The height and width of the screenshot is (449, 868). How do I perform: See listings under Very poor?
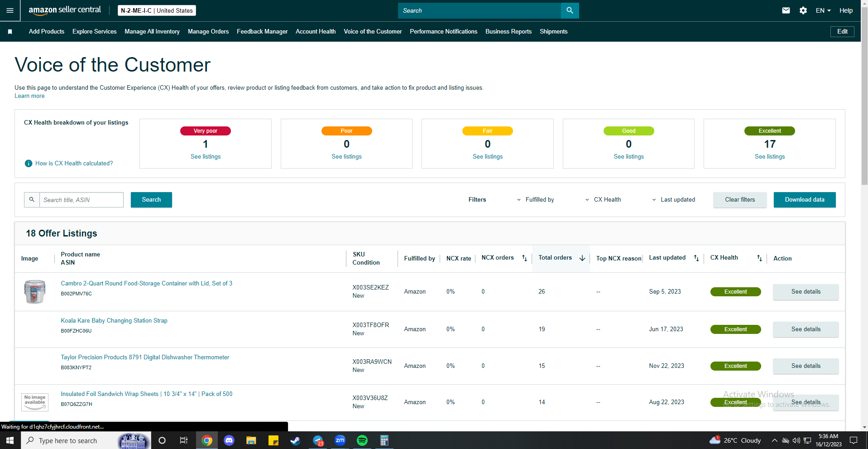click(x=206, y=157)
